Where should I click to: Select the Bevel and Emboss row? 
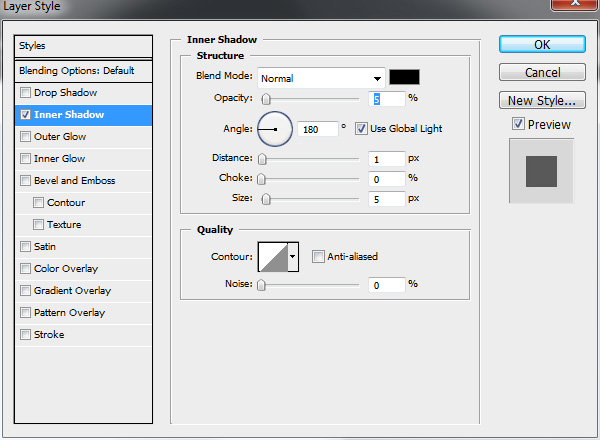[83, 181]
